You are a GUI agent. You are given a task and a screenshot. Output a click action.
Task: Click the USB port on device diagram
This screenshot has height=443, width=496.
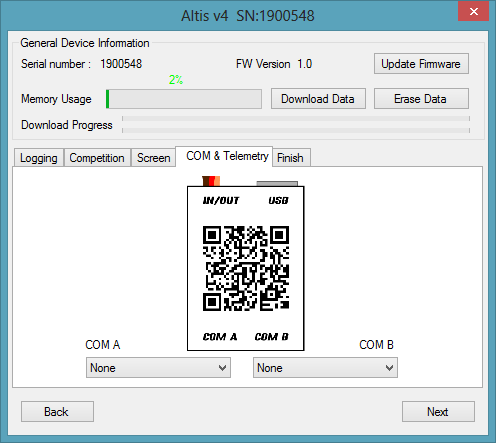click(277, 184)
